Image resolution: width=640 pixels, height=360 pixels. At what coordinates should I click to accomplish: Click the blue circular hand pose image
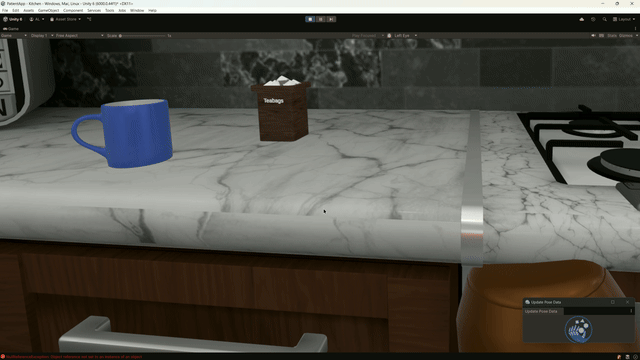coord(578,329)
